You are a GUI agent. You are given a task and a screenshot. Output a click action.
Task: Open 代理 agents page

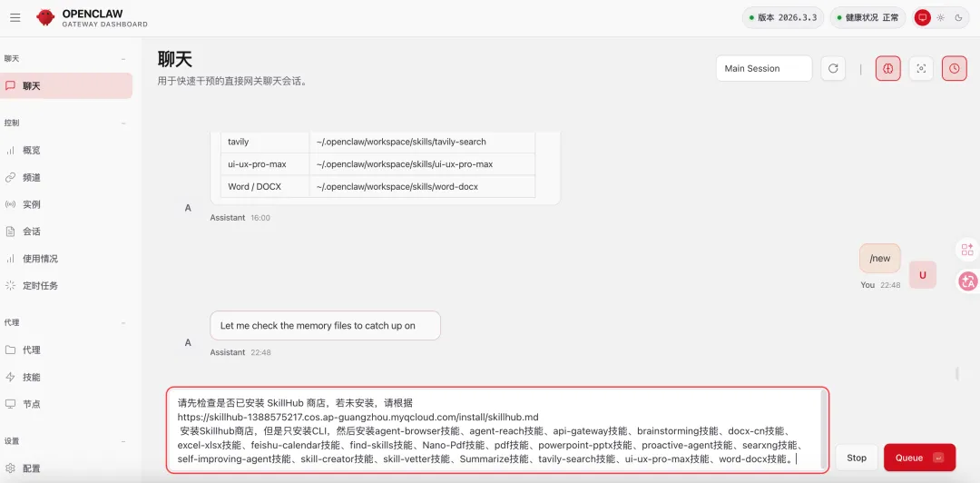pos(66,350)
